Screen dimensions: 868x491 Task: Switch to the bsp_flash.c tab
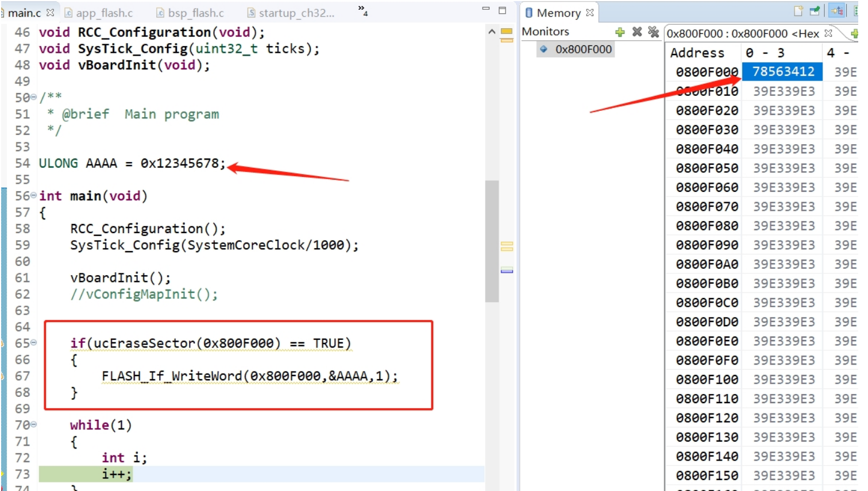tap(190, 13)
